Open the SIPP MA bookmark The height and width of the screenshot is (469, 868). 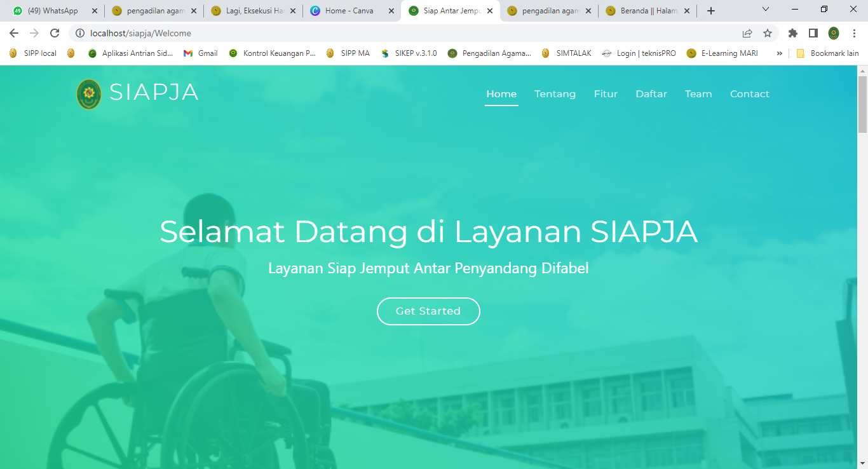click(348, 53)
